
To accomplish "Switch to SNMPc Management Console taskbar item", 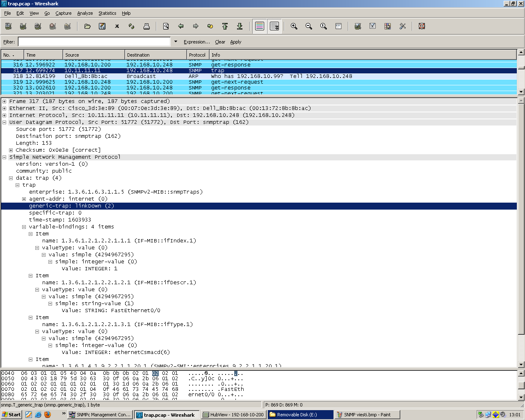I will coord(100,415).
